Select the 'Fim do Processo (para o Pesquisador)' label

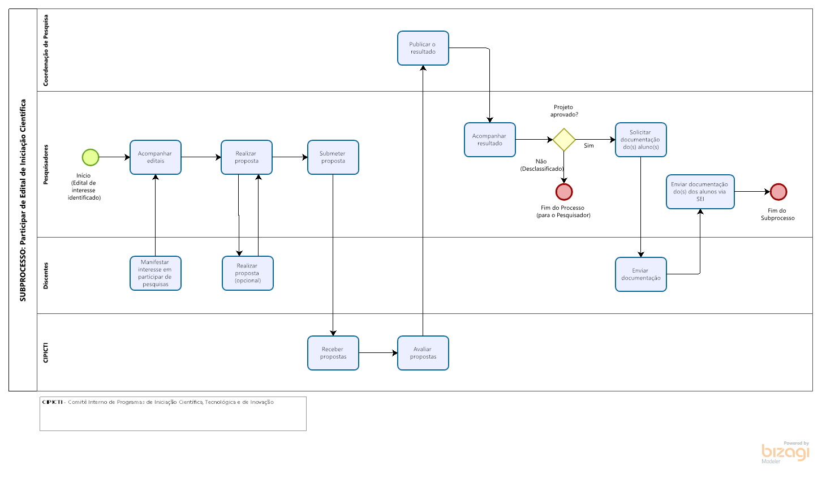point(563,212)
